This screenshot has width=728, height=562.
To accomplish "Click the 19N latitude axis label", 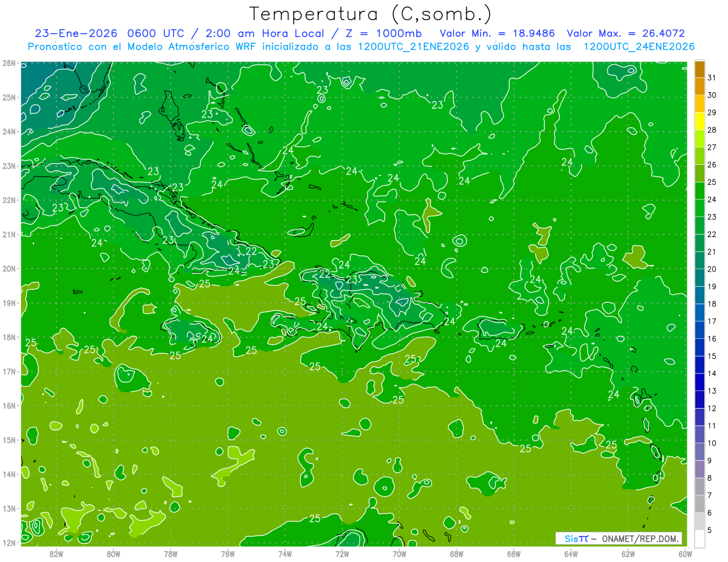I will 8,303.
